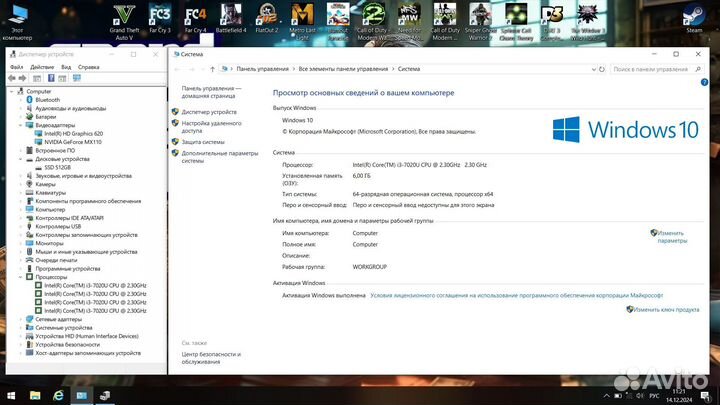This screenshot has height=405, width=720.
Task: Click 'Изменить параметры' link
Action: click(672, 236)
